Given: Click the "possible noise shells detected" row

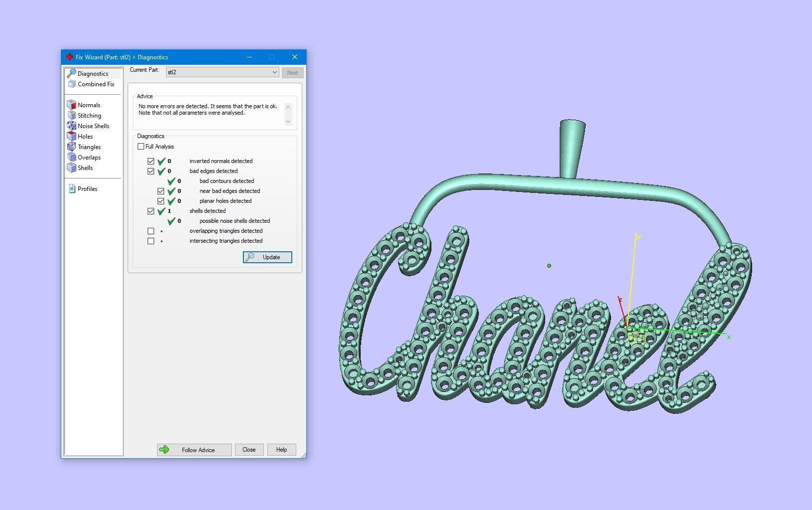Looking at the screenshot, I should pyautogui.click(x=219, y=221).
